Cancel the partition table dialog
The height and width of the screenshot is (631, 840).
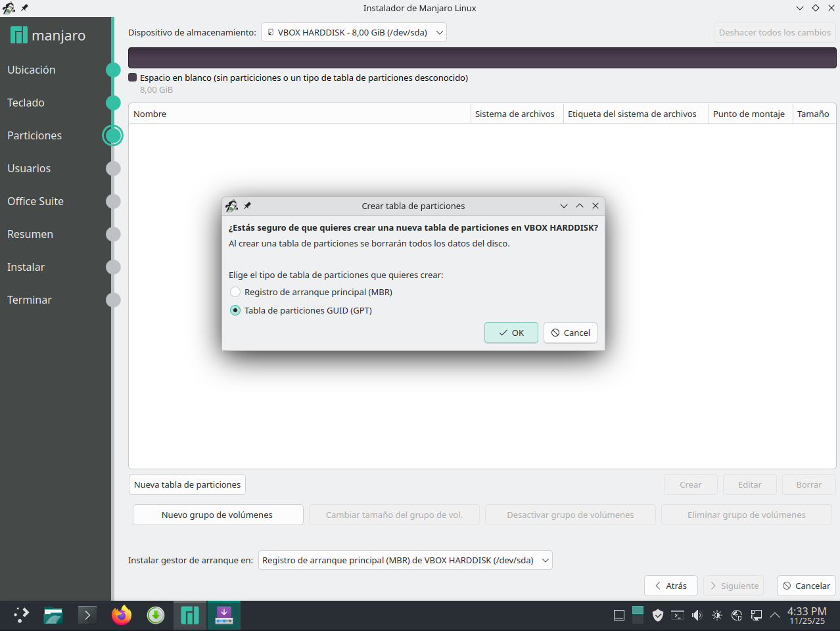[x=570, y=333]
